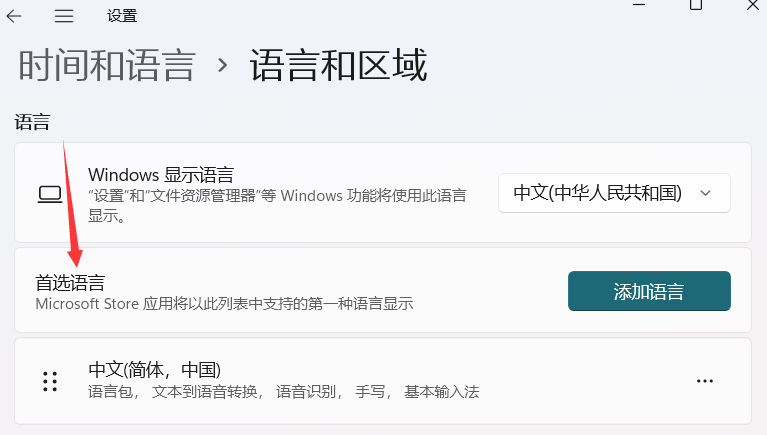767x435 pixels.
Task: Click the 设置 window title text
Action: click(122, 16)
